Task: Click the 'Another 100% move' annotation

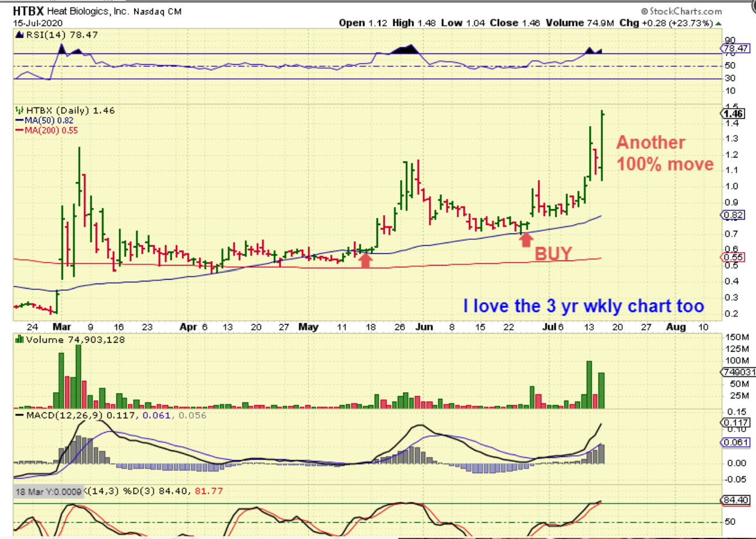Action: 664,153
